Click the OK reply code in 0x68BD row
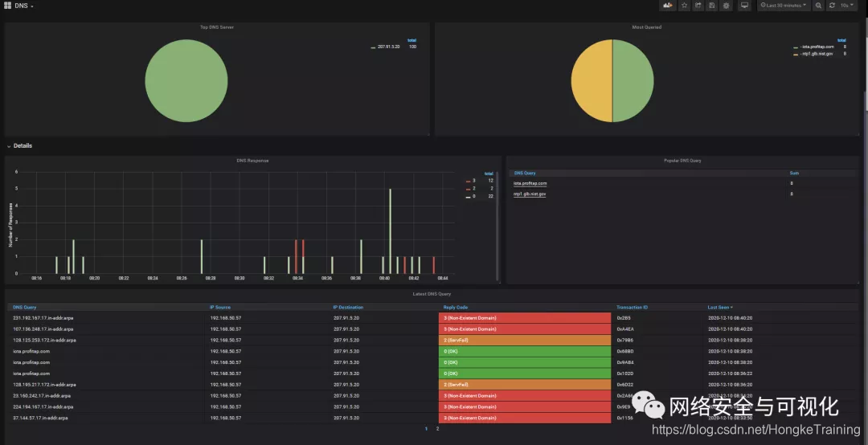Screen dimensions: 868x445 [525, 352]
